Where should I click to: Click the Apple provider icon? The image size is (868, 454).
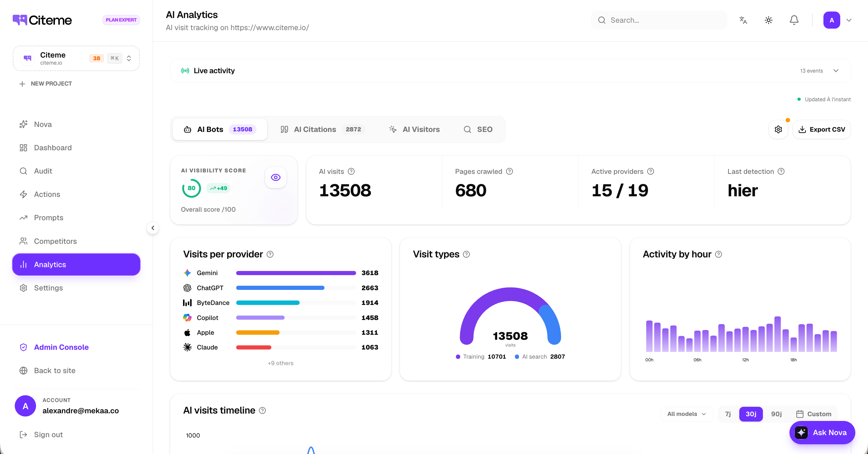point(187,332)
